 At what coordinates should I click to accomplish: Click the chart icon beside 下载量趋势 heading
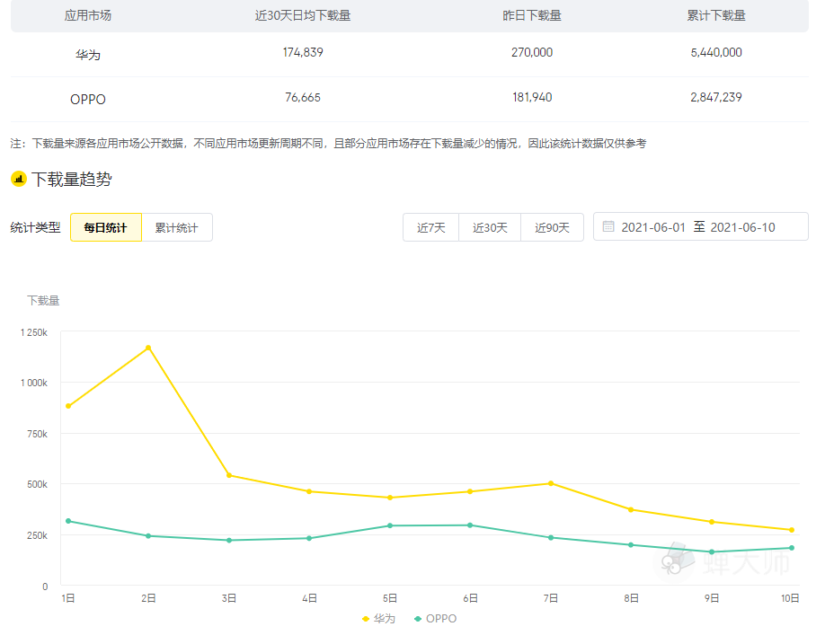[20, 178]
